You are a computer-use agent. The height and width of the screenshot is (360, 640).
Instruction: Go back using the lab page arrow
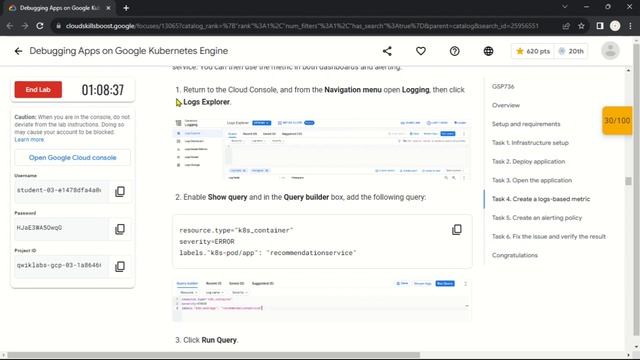click(x=18, y=51)
